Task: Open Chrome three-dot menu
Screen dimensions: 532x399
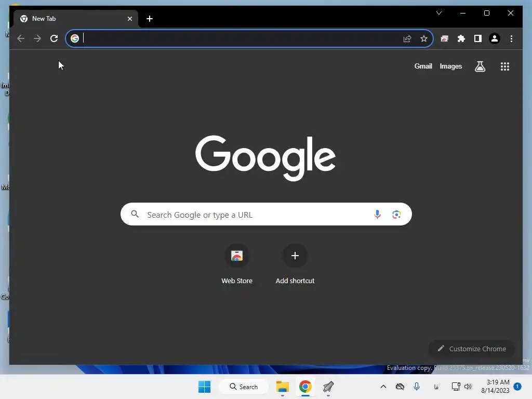Action: 511,38
